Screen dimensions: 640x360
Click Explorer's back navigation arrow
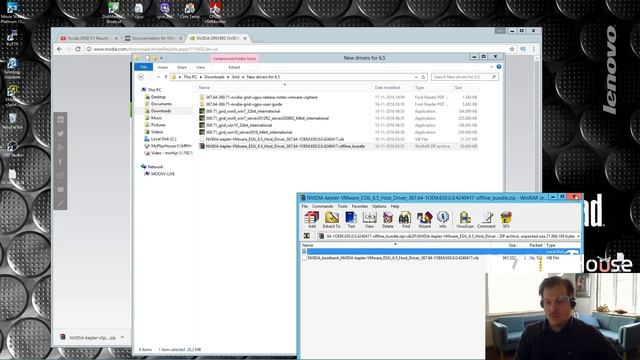point(141,77)
